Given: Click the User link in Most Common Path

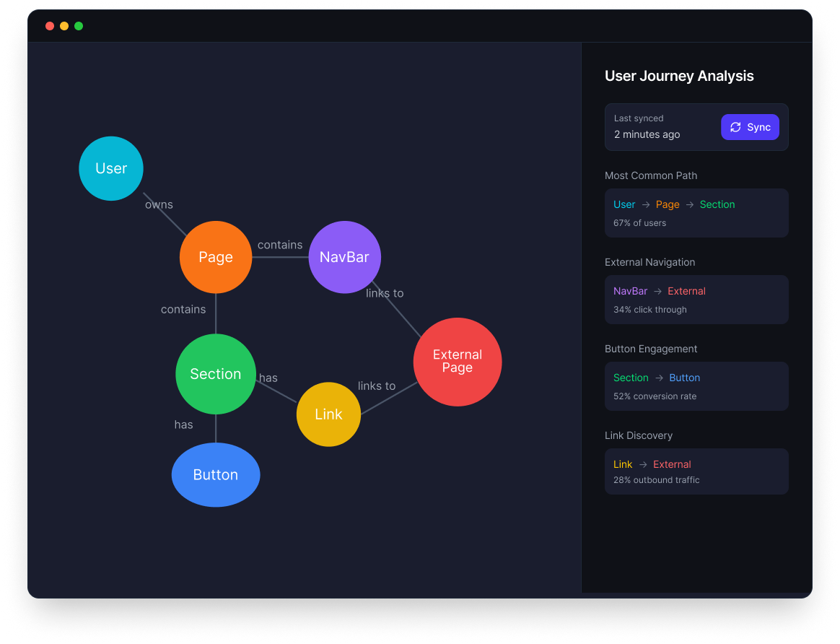Looking at the screenshot, I should coord(624,204).
